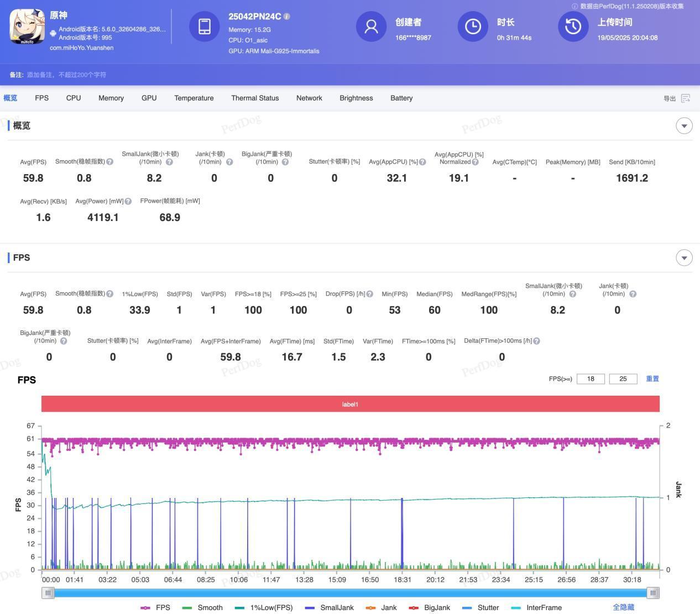Screen dimensions: 700x614
Task: Click the left timeline range slider handle
Action: tap(48, 593)
